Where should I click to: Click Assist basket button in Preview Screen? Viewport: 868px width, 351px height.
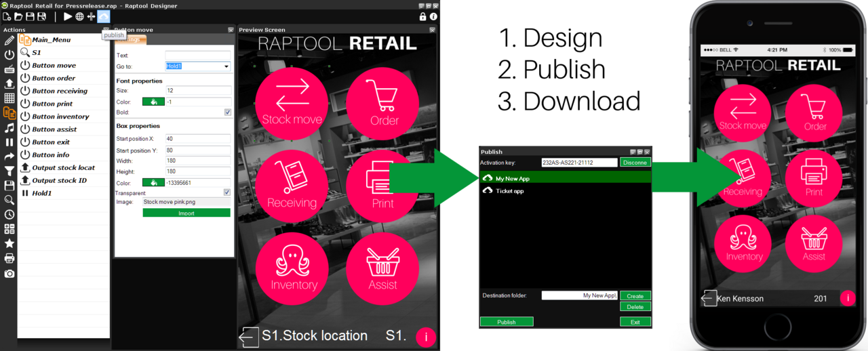coord(382,268)
